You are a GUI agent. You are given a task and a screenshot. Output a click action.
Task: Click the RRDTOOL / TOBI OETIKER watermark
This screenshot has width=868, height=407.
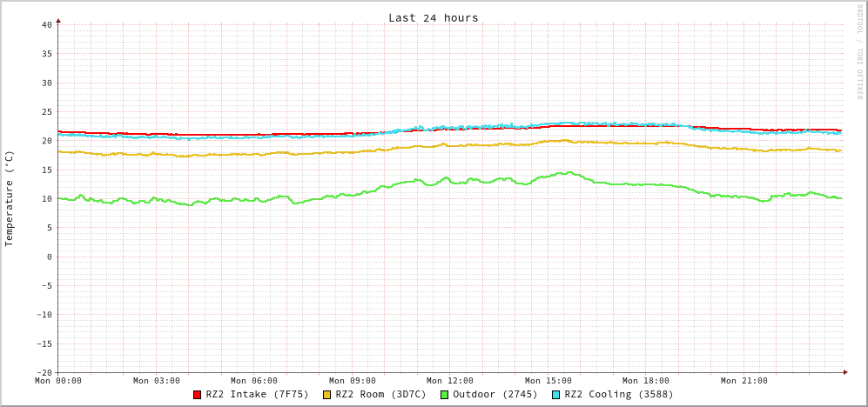(x=859, y=52)
